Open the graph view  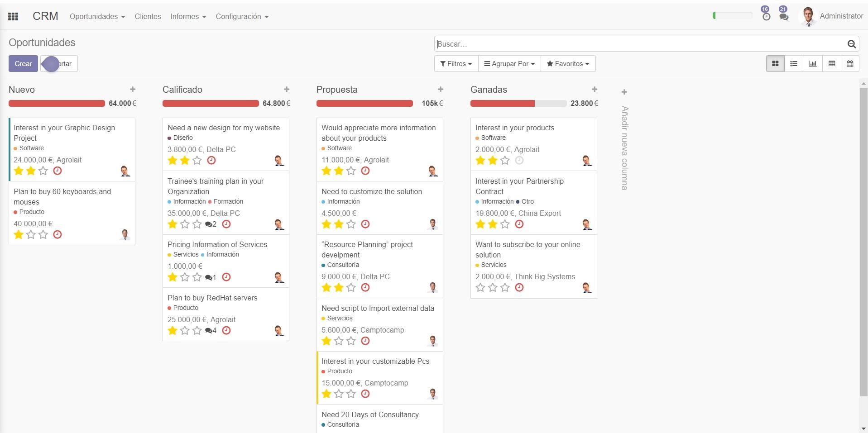[x=812, y=63]
